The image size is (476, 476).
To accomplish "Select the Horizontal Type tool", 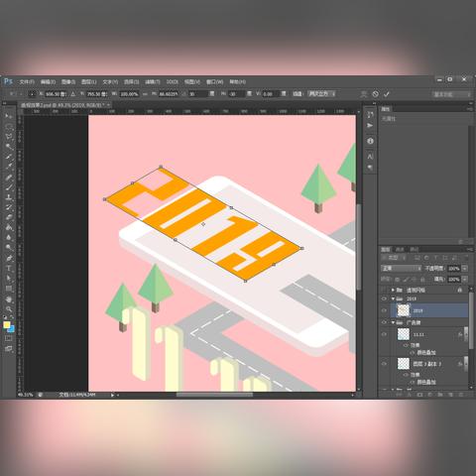I will pos(9,268).
